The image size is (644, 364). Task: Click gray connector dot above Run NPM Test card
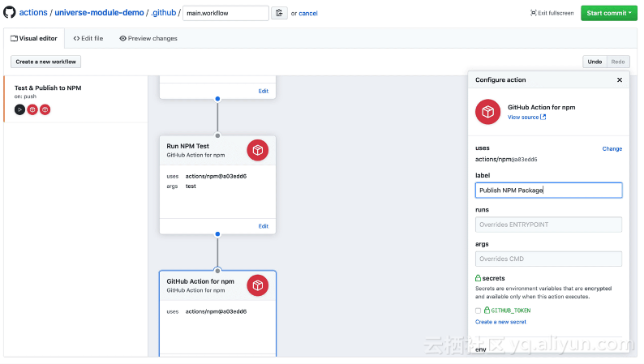point(217,135)
